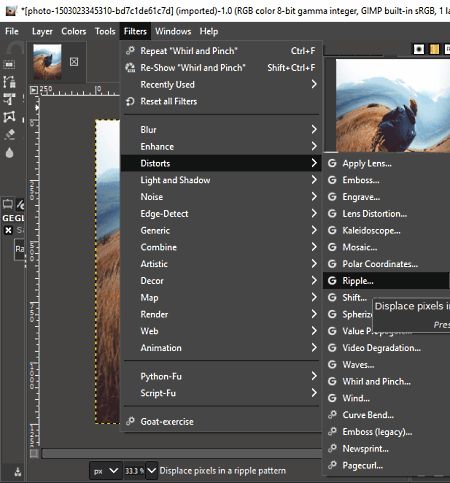Select the Eraser tool icon
This screenshot has width=450, height=483.
pos(10,135)
